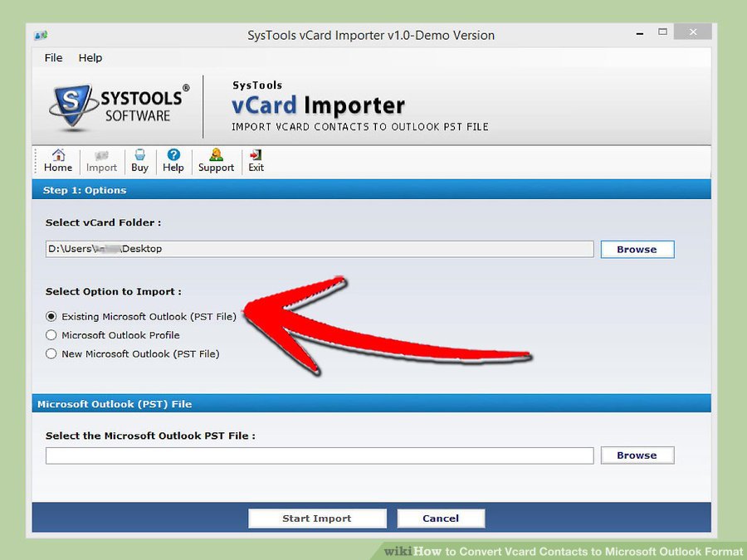747x560 pixels.
Task: Click the Outlook PST file path field
Action: pos(320,455)
